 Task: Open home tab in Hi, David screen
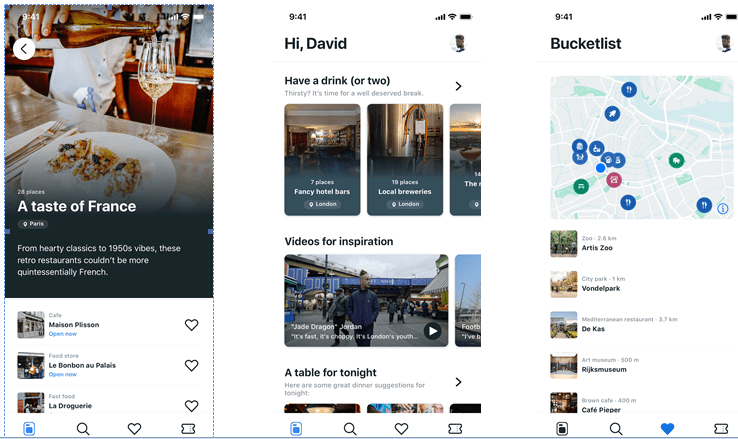tap(296, 429)
